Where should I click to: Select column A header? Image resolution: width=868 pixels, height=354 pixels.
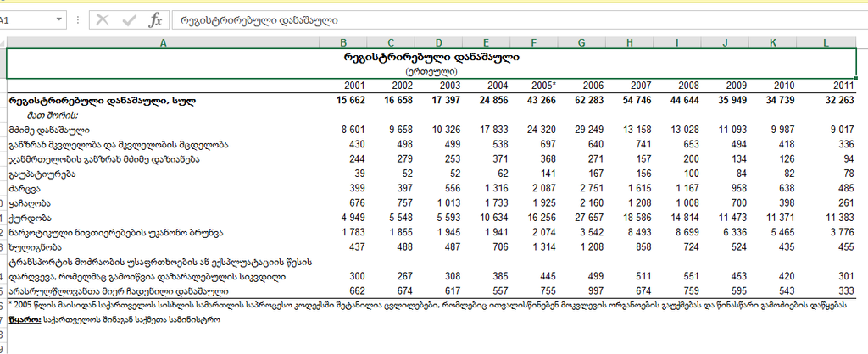[x=164, y=42]
